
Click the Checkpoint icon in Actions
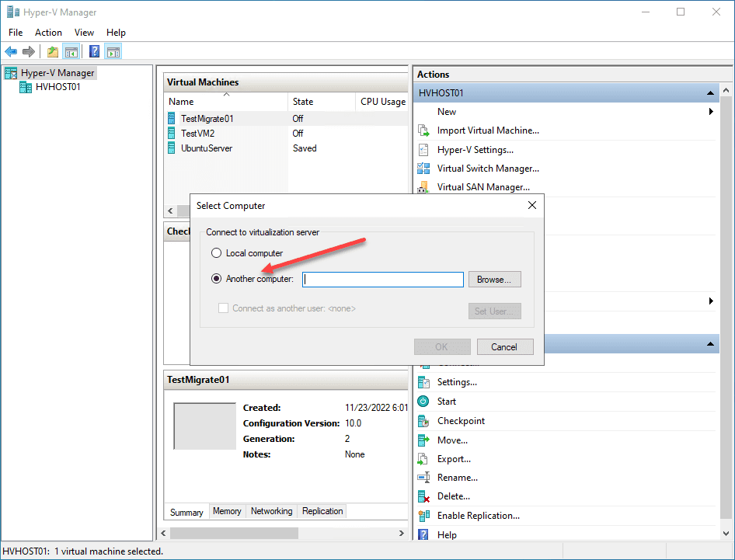423,421
